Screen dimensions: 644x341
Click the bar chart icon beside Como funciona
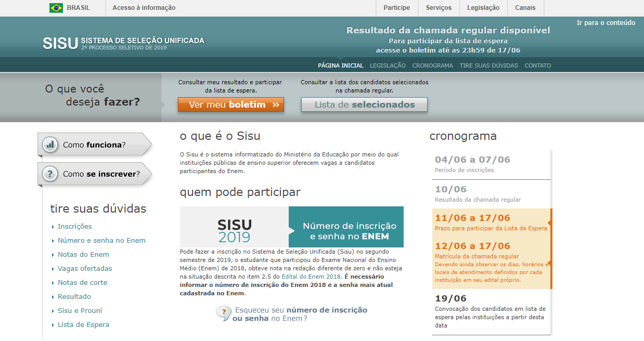pos(50,145)
